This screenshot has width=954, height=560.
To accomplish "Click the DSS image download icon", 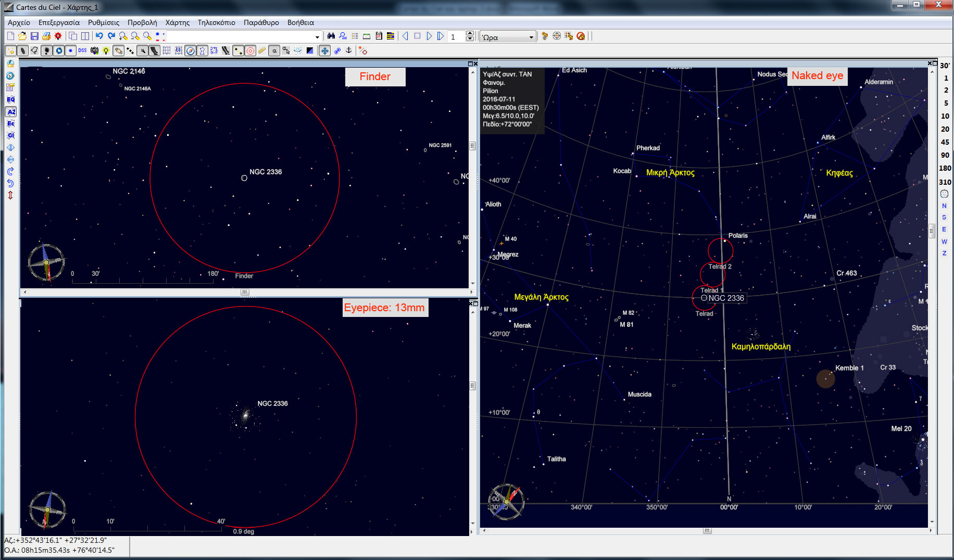I will tap(82, 50).
